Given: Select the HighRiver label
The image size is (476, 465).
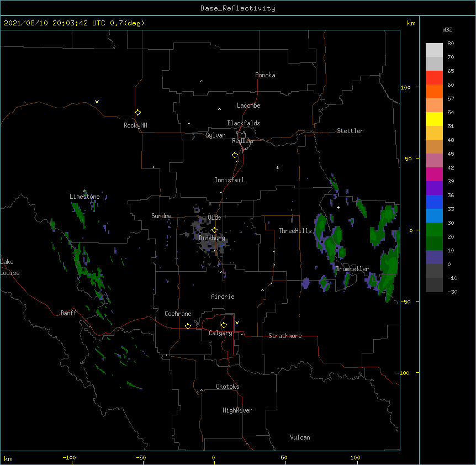Looking at the screenshot, I should pos(237,410).
